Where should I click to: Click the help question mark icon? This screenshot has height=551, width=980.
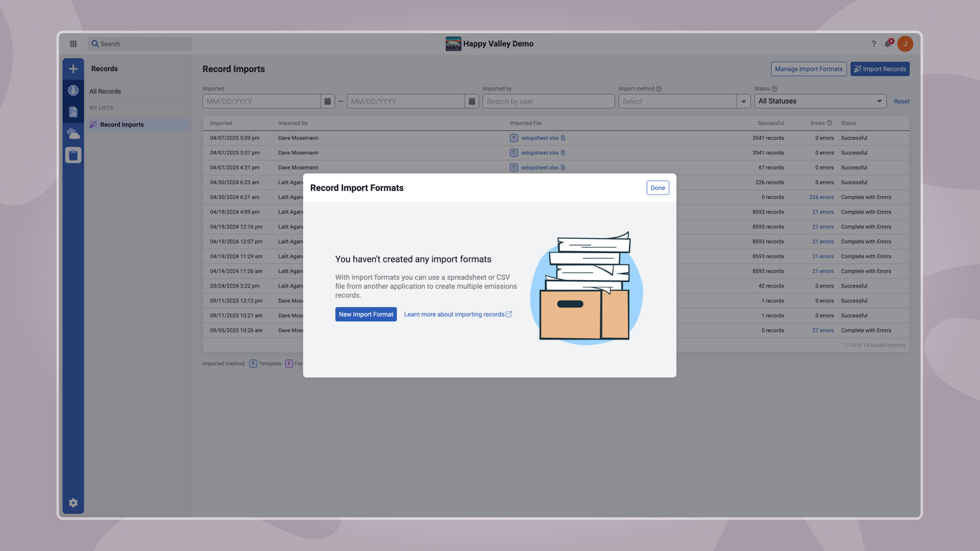[873, 44]
